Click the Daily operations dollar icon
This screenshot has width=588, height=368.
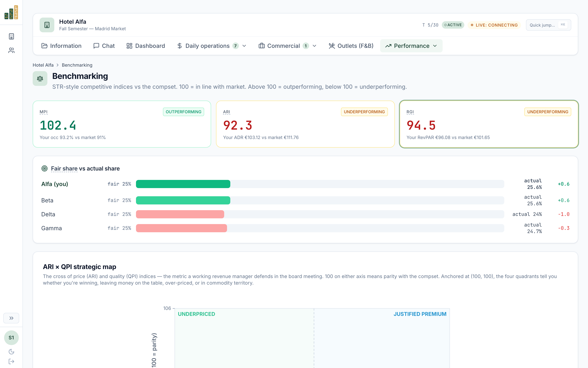click(x=179, y=46)
